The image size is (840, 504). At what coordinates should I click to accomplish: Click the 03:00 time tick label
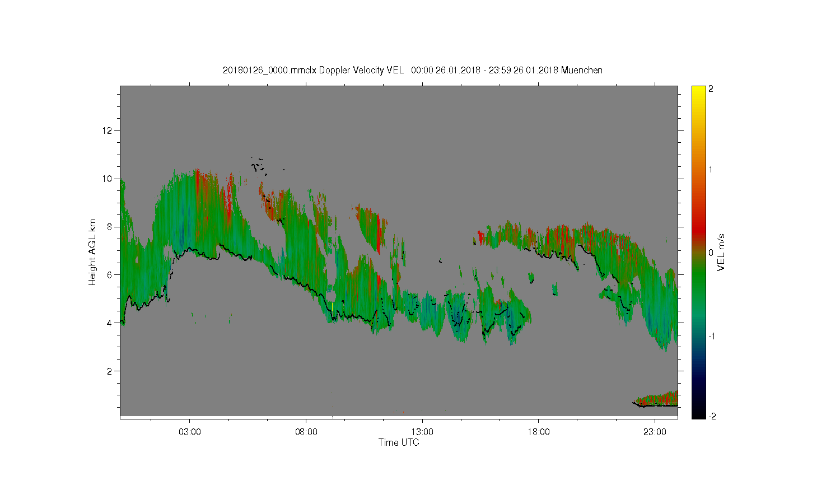point(190,432)
